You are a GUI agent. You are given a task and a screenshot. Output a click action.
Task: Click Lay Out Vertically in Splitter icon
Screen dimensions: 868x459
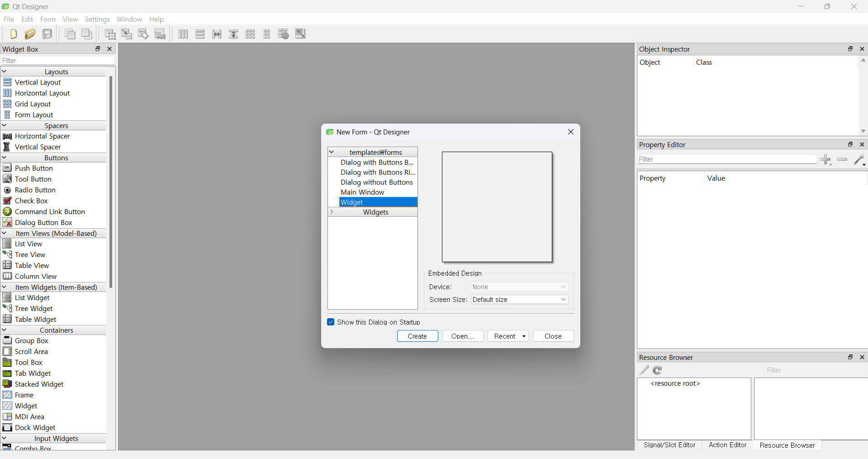(x=233, y=34)
